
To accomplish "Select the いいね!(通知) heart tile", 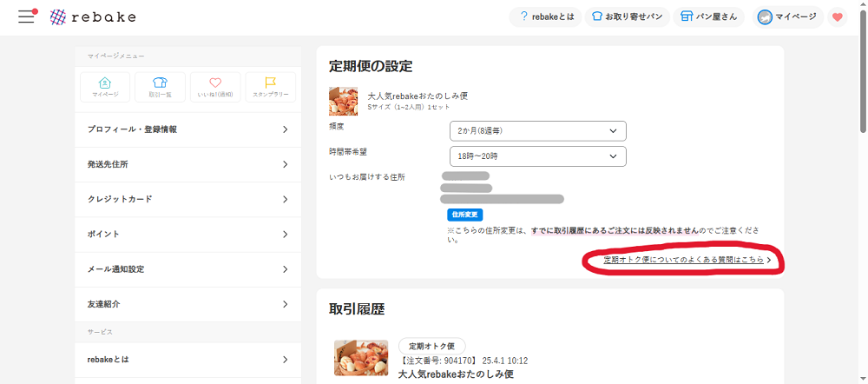I will (x=215, y=87).
